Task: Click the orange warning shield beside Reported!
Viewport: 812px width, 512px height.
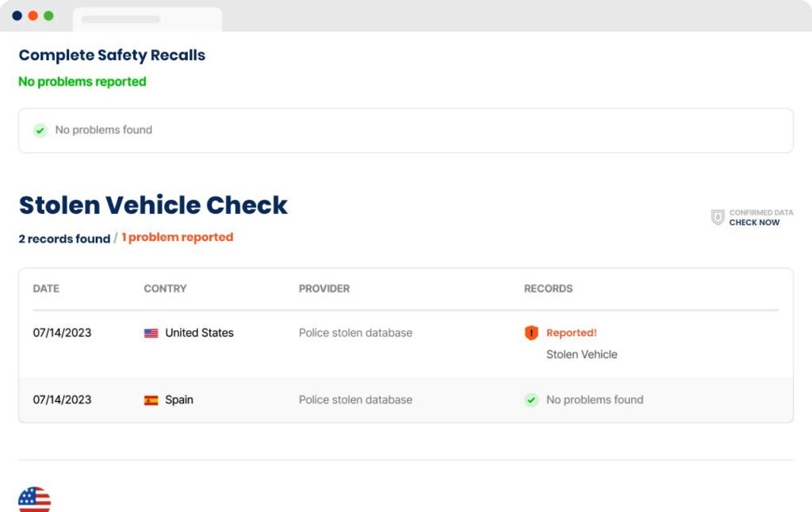Action: coord(531,333)
